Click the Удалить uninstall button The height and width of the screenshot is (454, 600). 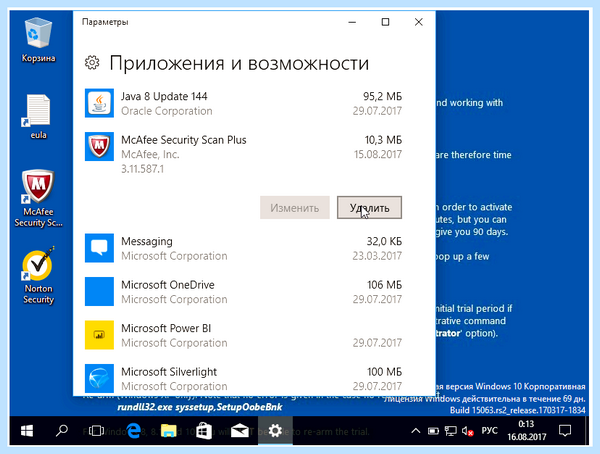point(369,207)
